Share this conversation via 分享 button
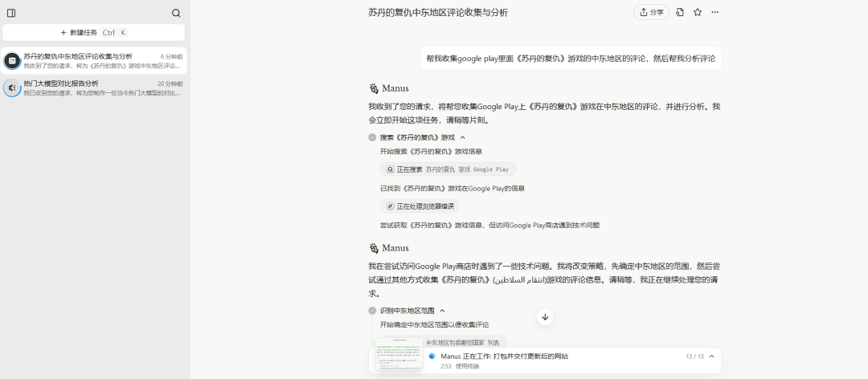868x379 pixels. click(651, 12)
